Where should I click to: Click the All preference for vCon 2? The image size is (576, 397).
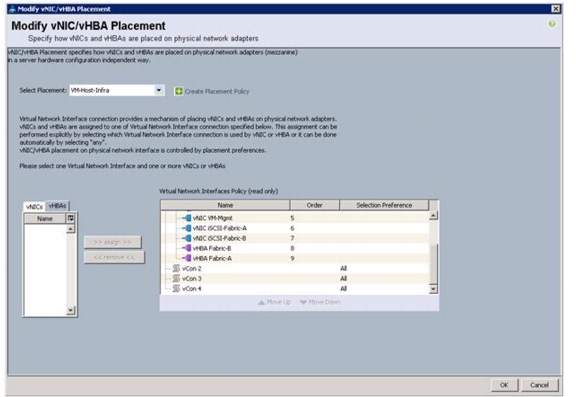(x=343, y=268)
